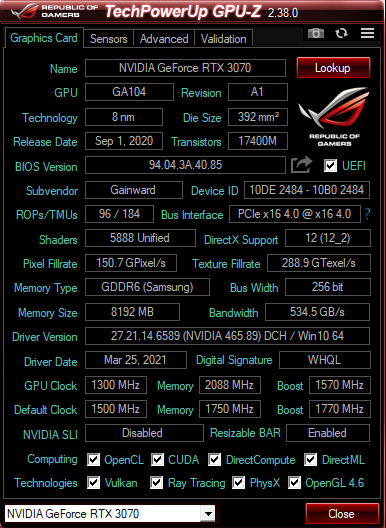Click the Bus Interface question mark

pyautogui.click(x=367, y=214)
